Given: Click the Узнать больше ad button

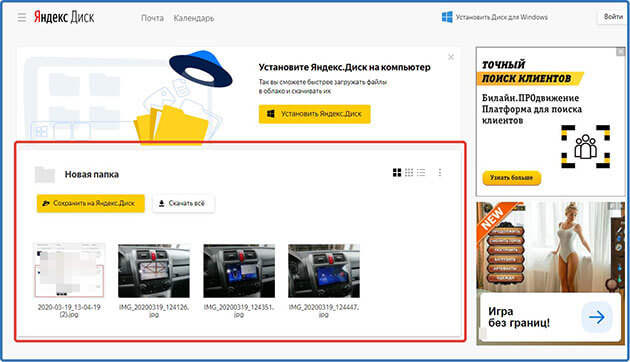Looking at the screenshot, I should [511, 178].
